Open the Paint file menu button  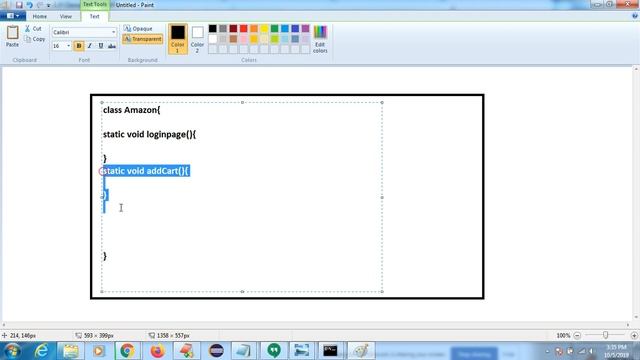tap(13, 16)
